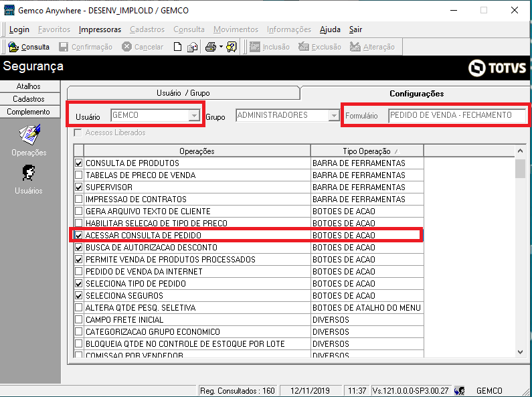Sort by the Operações column header
Image resolution: width=532 pixels, height=397 pixels.
tap(197, 151)
